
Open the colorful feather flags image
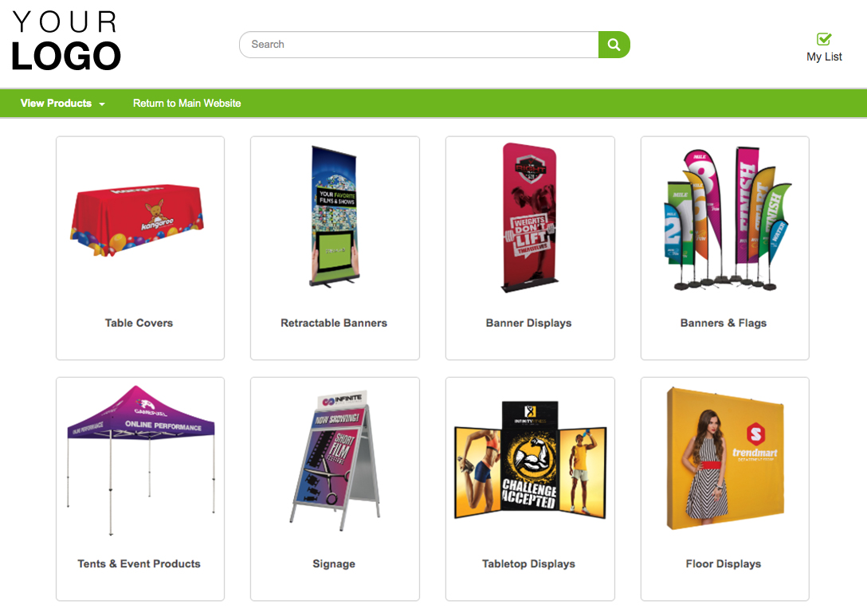tap(727, 219)
